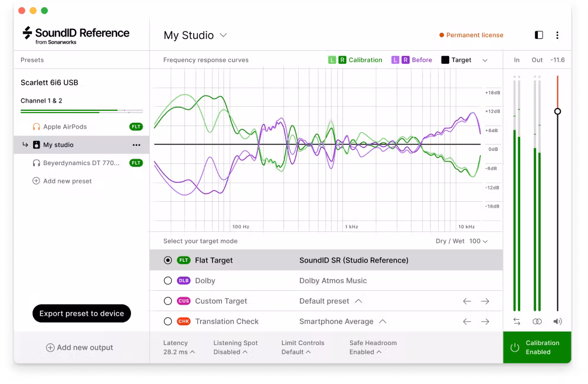The width and height of the screenshot is (588, 384).
Task: Select the Flat Target radio button
Action: click(168, 260)
